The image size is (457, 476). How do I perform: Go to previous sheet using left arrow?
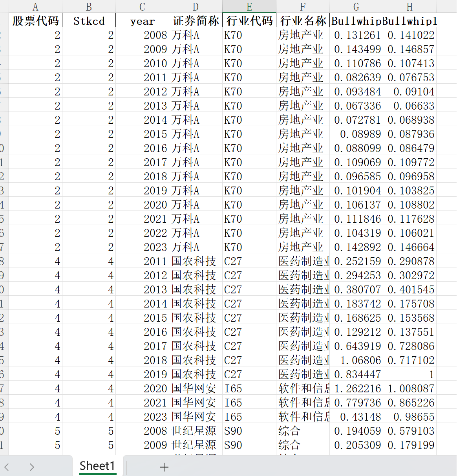[x=7, y=467]
